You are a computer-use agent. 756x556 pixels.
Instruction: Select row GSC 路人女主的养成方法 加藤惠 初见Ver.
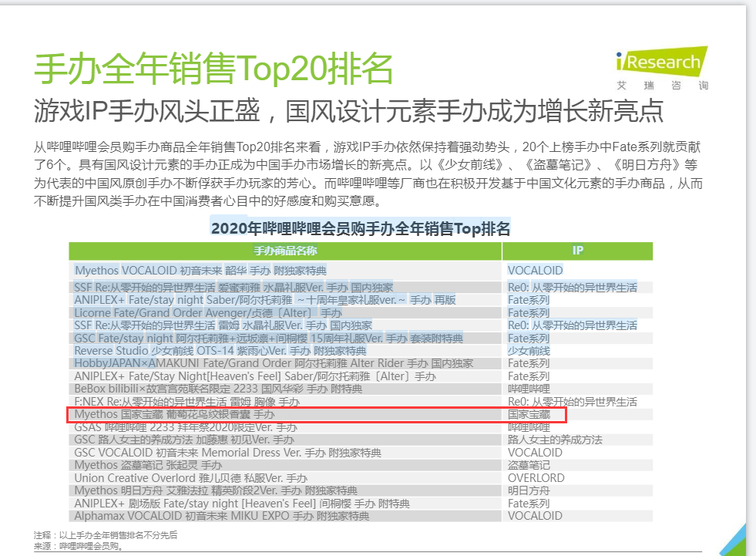coord(361,440)
